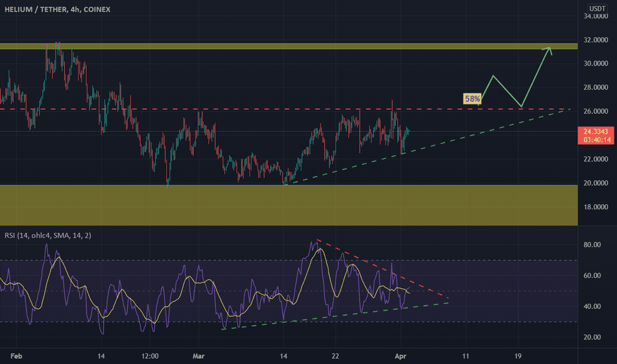The height and width of the screenshot is (364, 617).
Task: Click the 22.0000 price axis label
Action: click(x=596, y=159)
